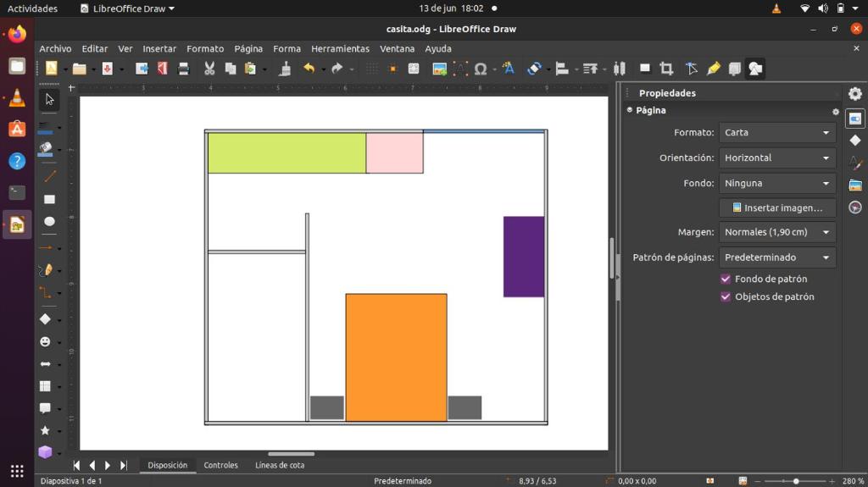This screenshot has height=487, width=868.
Task: Toggle the Objetos de patrón checkbox
Action: point(726,296)
